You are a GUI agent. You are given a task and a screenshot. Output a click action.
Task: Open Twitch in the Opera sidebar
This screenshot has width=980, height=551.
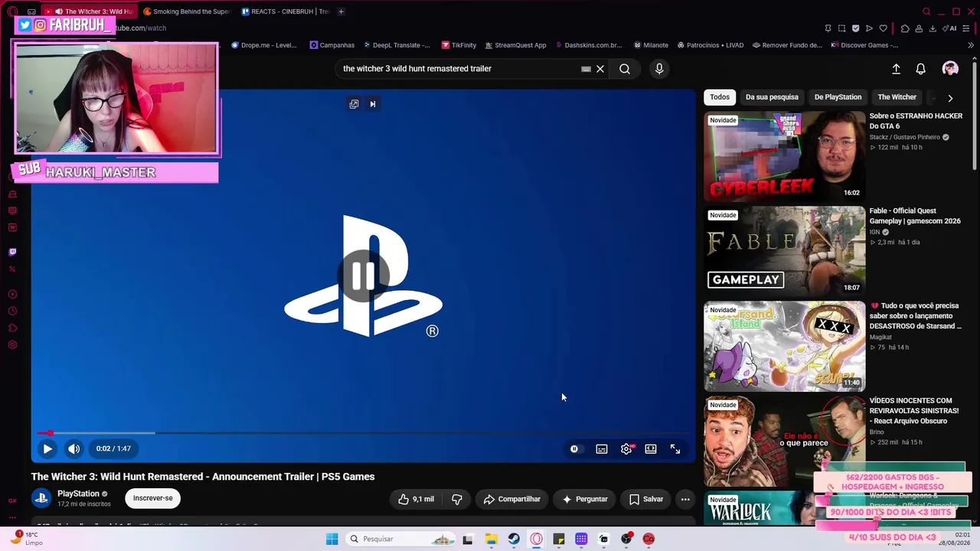pos(12,252)
